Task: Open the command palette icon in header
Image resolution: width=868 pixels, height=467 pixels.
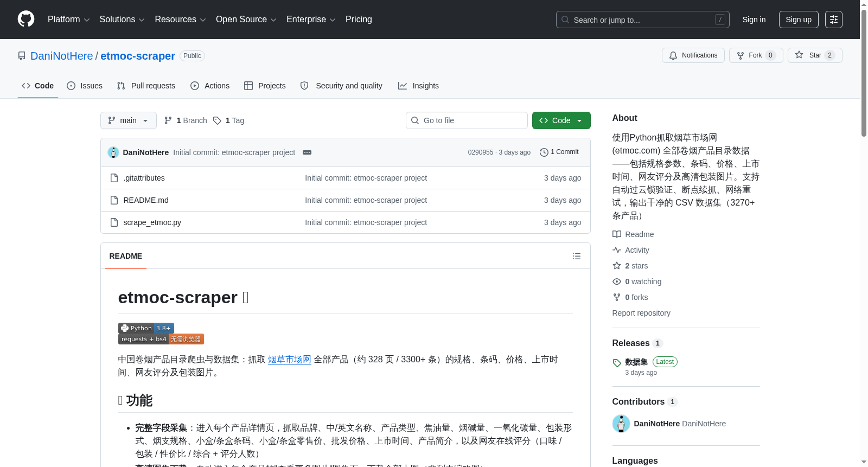Action: 834,20
